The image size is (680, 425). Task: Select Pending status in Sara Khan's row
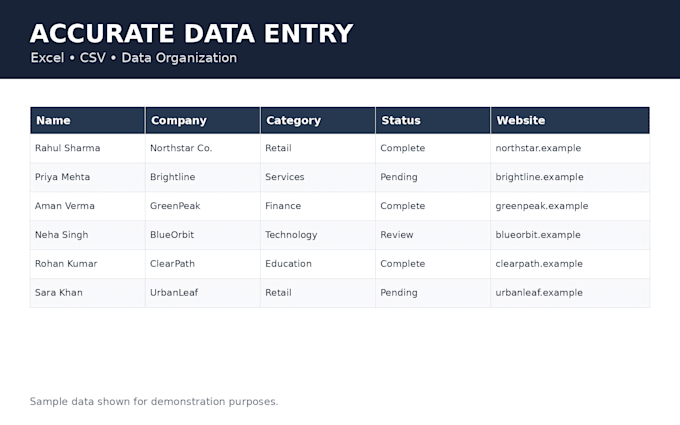pyautogui.click(x=433, y=293)
